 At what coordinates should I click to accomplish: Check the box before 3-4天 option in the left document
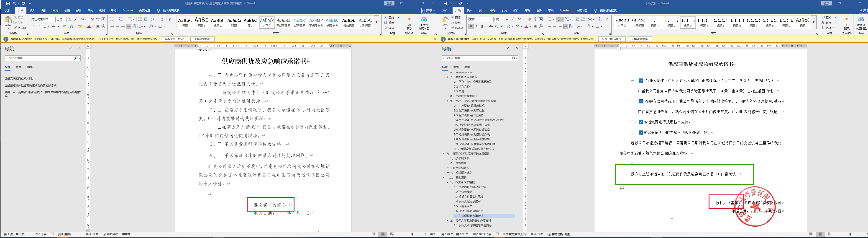(220, 92)
